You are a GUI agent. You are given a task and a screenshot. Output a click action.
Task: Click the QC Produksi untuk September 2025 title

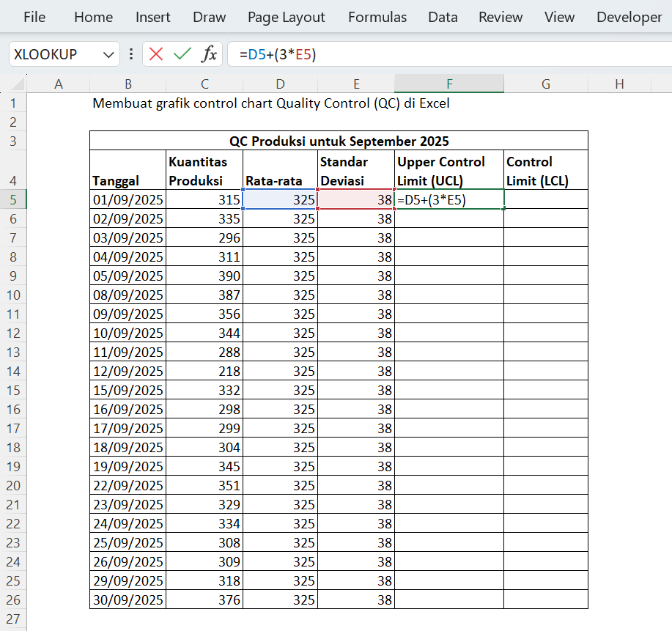pos(339,141)
